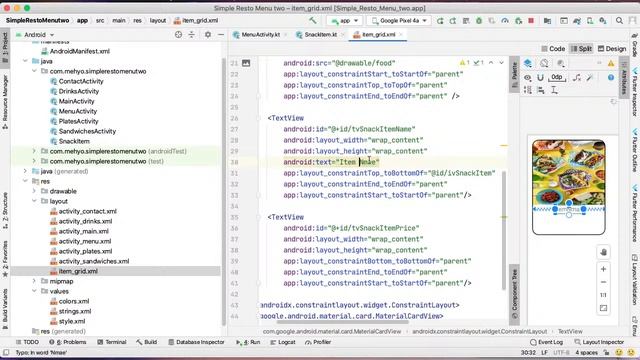This screenshot has width=640, height=360.
Task: Open the Logcat tool window
Action: pyautogui.click(x=283, y=342)
